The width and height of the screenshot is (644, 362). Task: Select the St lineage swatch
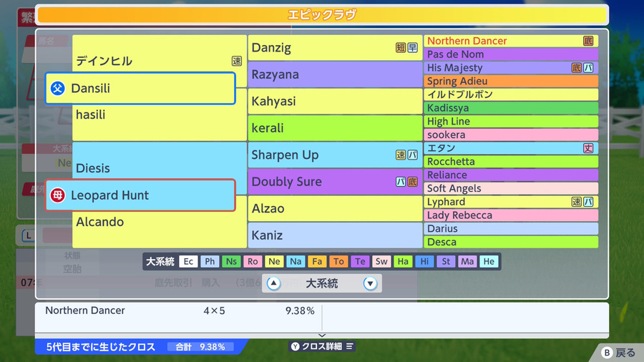pyautogui.click(x=446, y=261)
